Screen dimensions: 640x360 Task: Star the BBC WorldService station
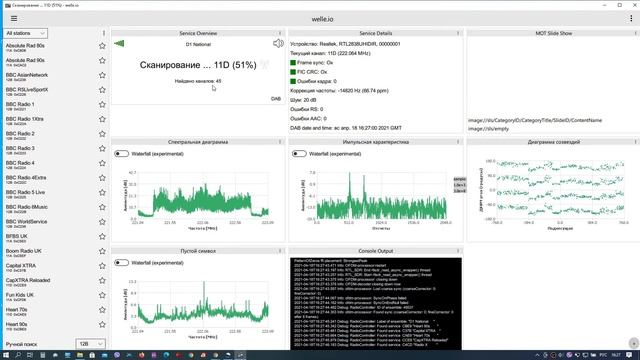coord(102,222)
